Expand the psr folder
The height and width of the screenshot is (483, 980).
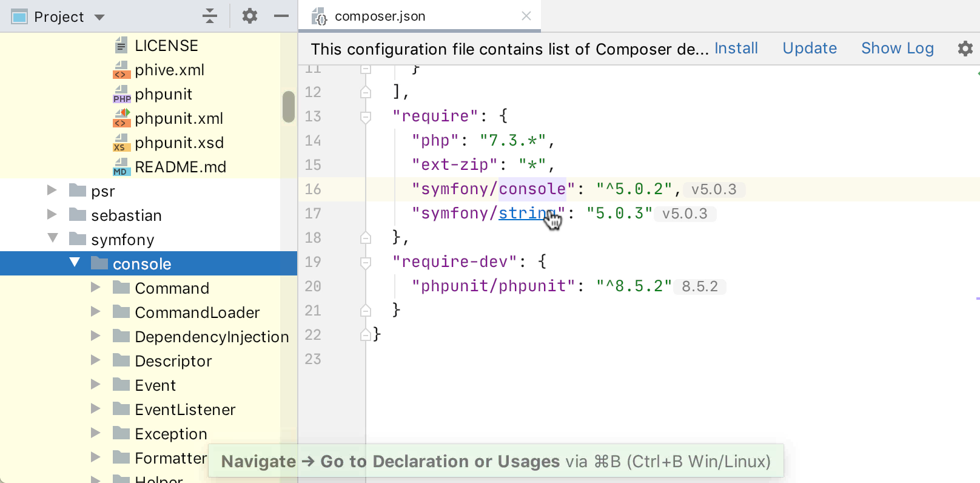pyautogui.click(x=52, y=191)
